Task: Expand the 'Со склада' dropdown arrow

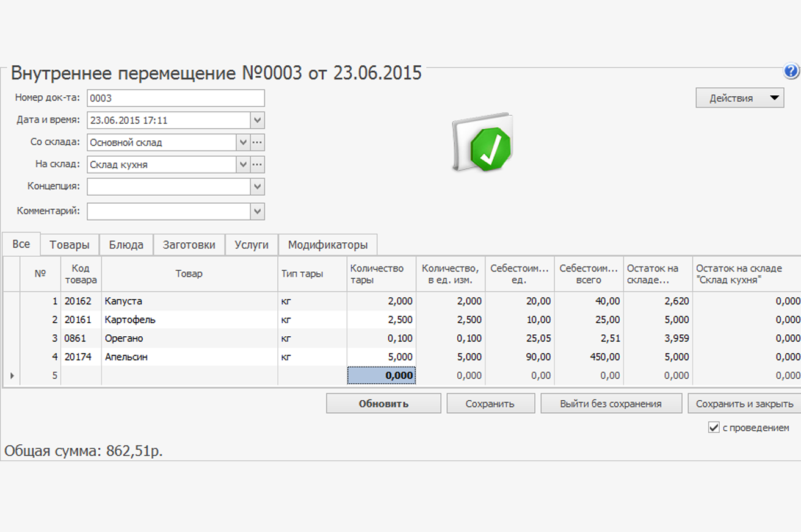Action: [x=243, y=143]
